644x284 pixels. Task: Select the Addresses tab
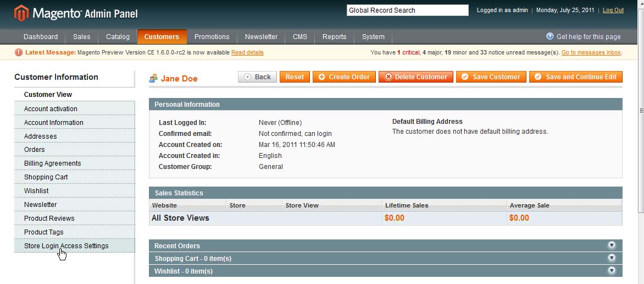74,136
